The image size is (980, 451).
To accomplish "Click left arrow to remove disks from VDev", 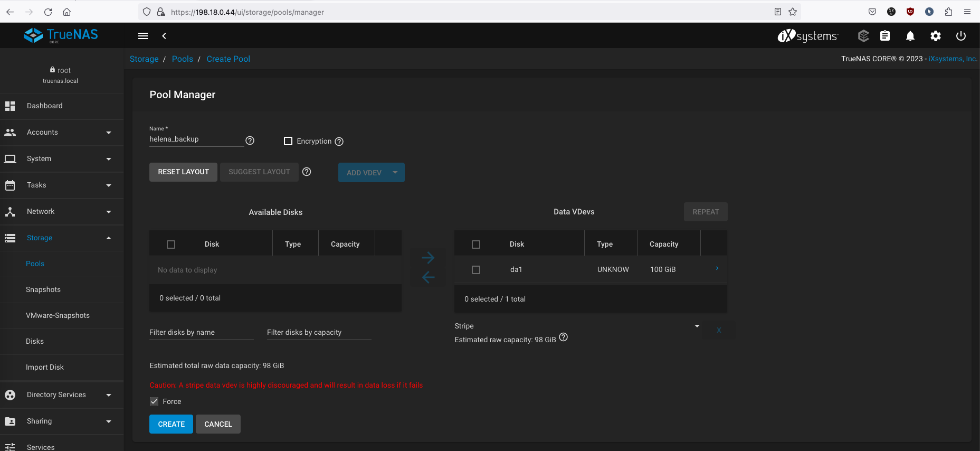I will point(428,277).
